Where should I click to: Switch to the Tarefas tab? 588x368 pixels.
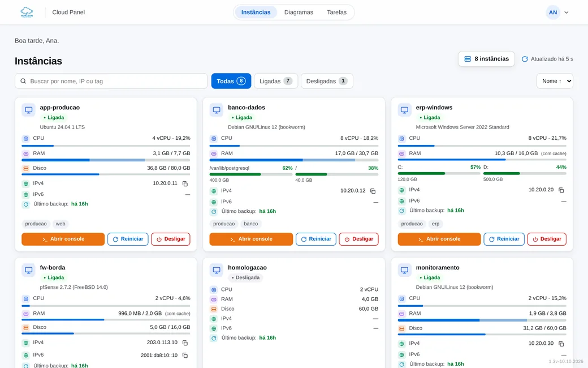[x=337, y=12]
